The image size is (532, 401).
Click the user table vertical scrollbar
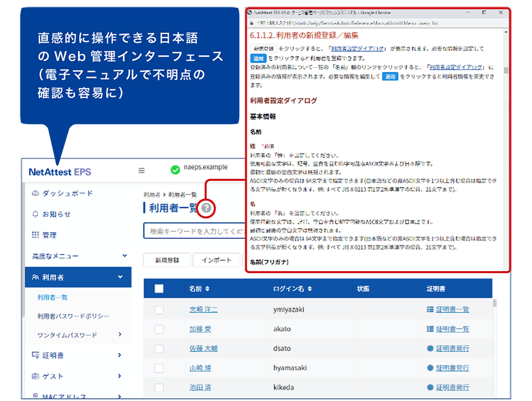[495, 303]
